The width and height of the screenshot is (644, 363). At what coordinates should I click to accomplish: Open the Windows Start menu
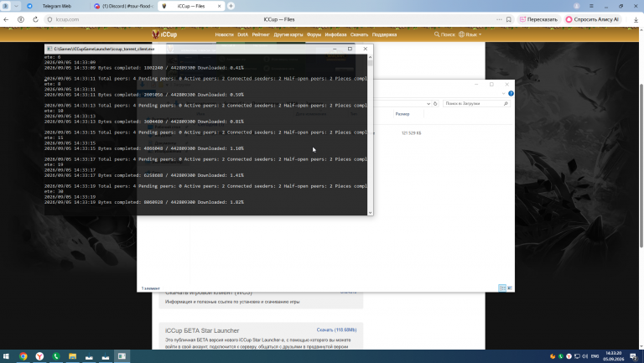pyautogui.click(x=6, y=356)
